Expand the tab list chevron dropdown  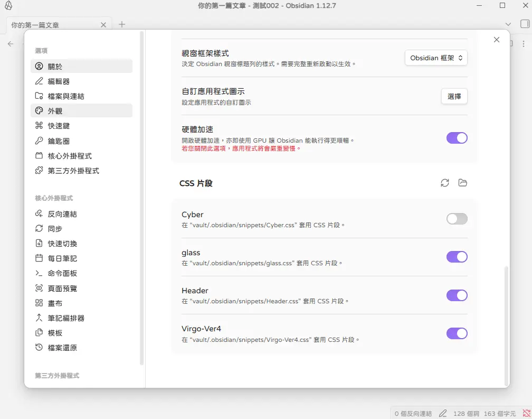508,24
